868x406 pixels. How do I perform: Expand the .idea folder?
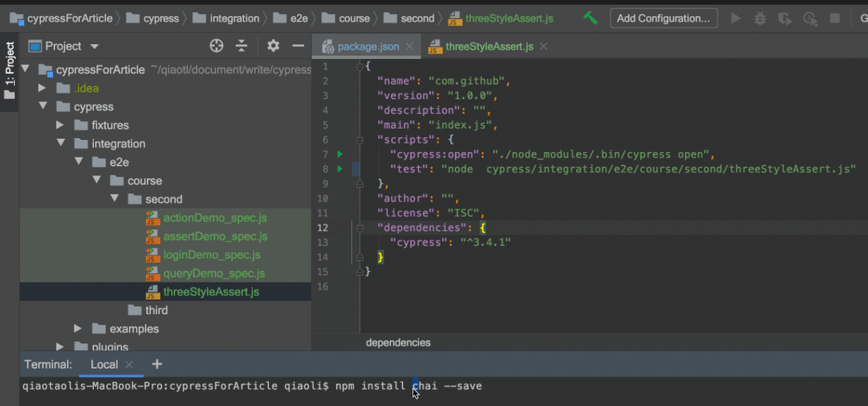pos(42,88)
